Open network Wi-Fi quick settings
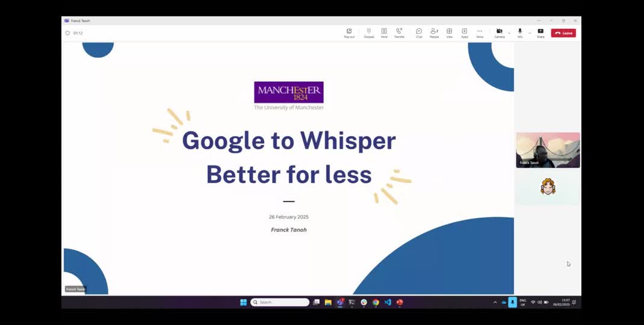Screen dimensions: 644x325 [533, 302]
